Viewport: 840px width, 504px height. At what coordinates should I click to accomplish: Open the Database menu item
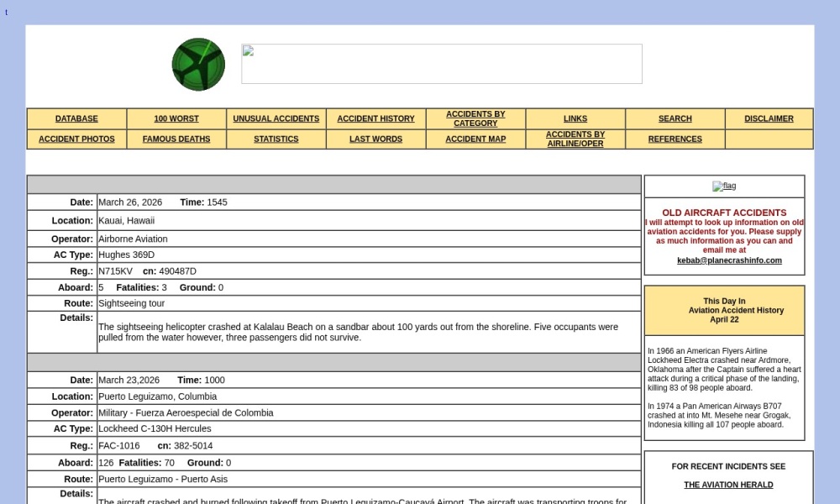click(76, 119)
